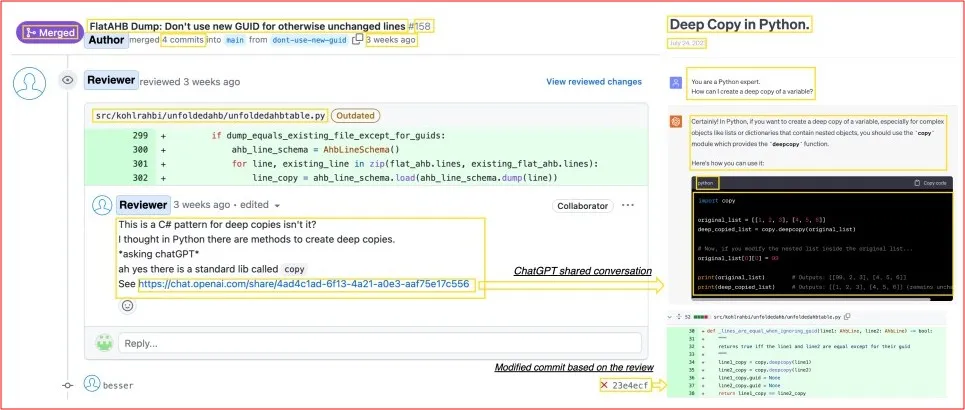
Task: Click the eye review icon beside Reviewer
Action: (68, 80)
